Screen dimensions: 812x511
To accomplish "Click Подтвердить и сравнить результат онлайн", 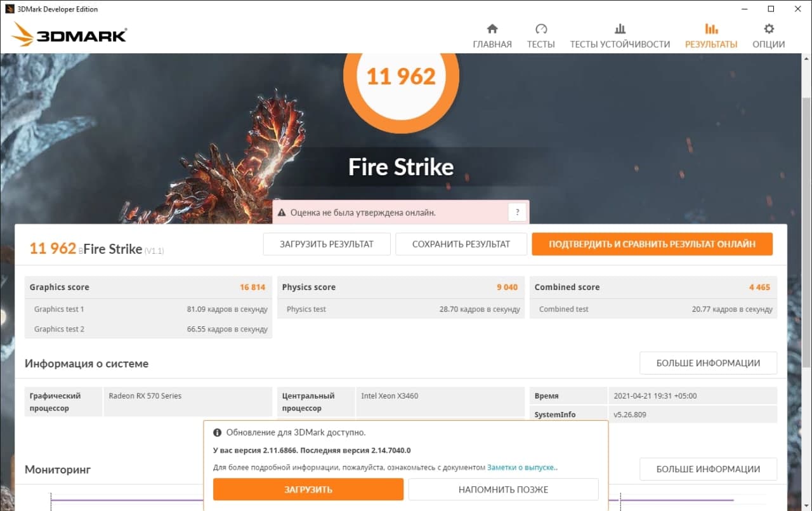I will (652, 244).
